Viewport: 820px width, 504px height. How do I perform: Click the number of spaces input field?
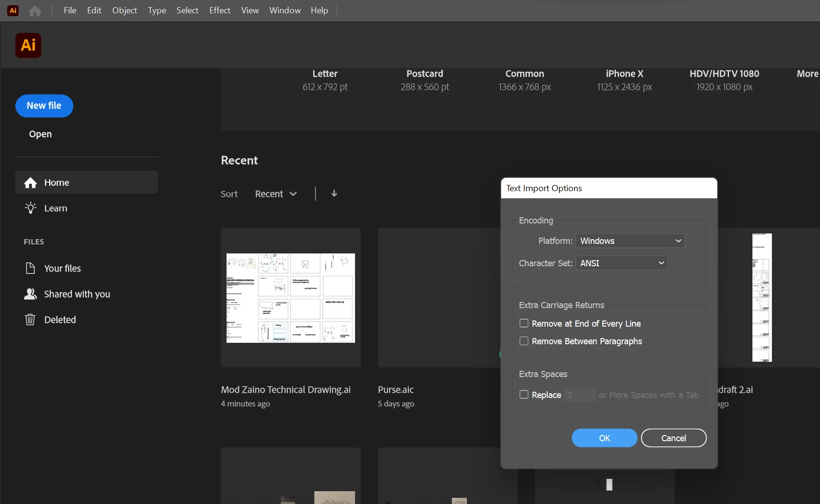pos(580,395)
